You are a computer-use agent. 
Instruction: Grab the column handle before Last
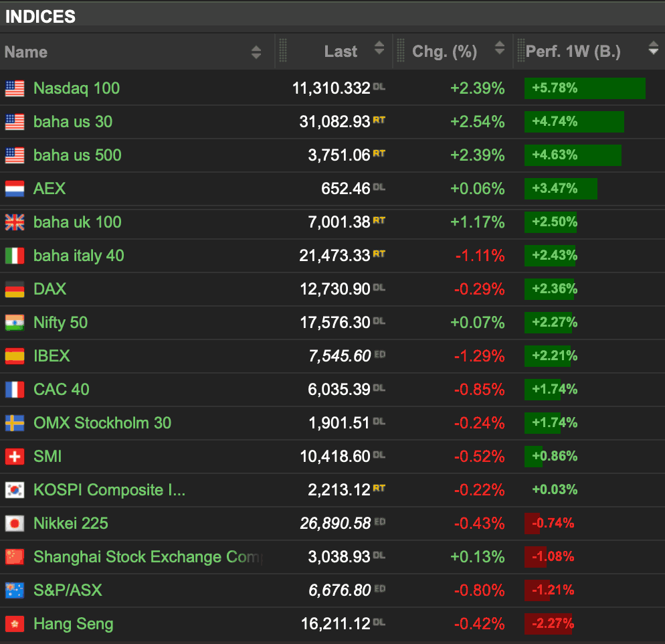(x=283, y=51)
